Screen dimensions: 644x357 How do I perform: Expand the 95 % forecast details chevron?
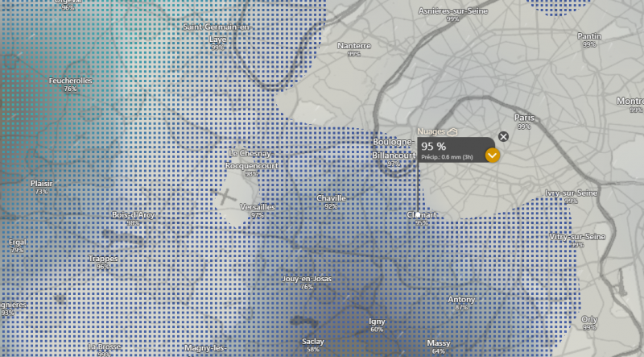point(492,156)
